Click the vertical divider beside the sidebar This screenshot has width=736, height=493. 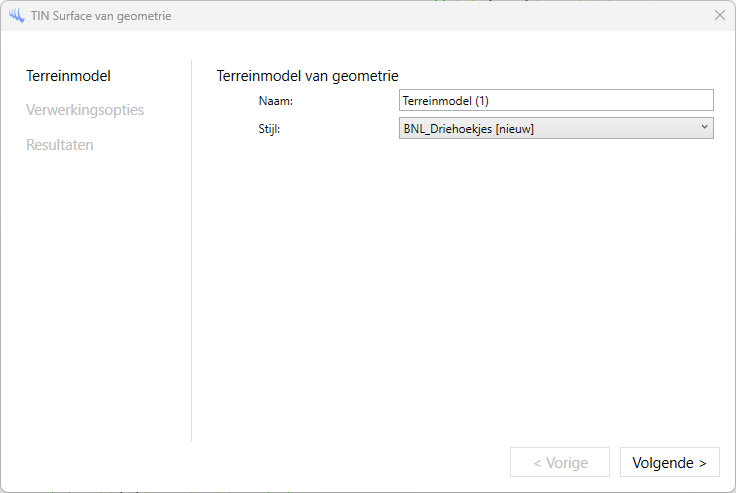tap(191, 250)
